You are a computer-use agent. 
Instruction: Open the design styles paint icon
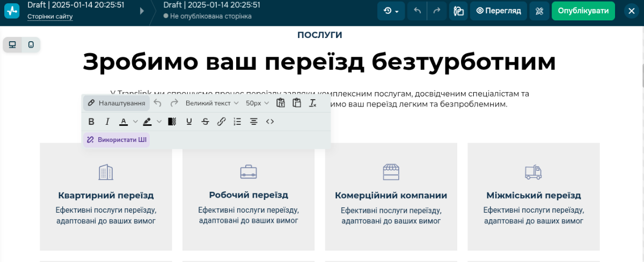tap(458, 11)
